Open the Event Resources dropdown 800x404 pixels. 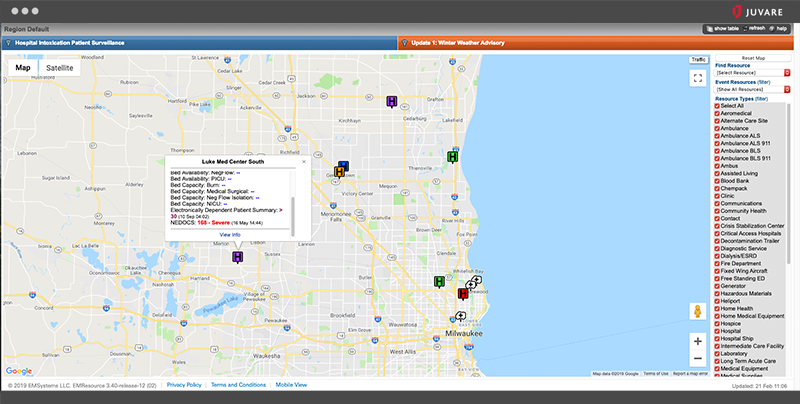(x=753, y=89)
